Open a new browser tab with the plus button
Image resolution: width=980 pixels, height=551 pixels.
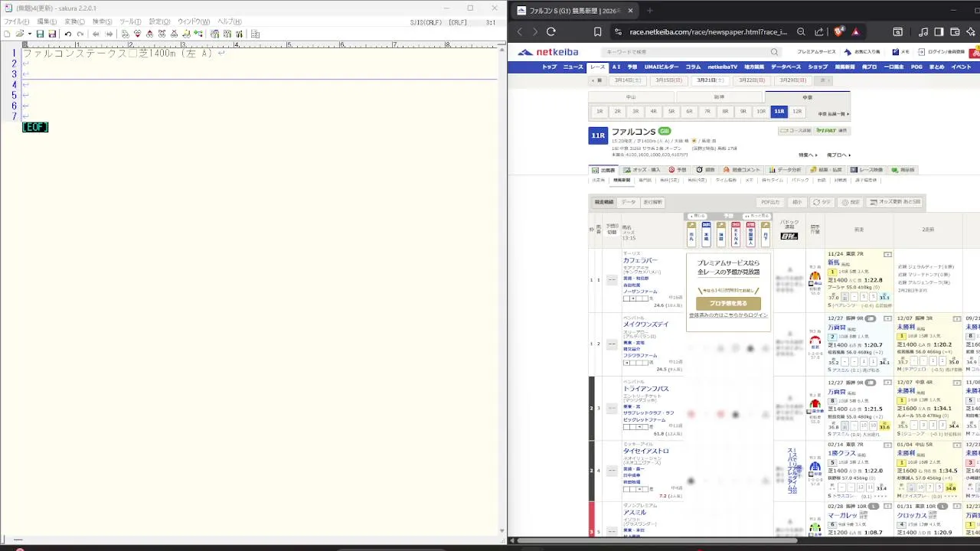coord(649,11)
